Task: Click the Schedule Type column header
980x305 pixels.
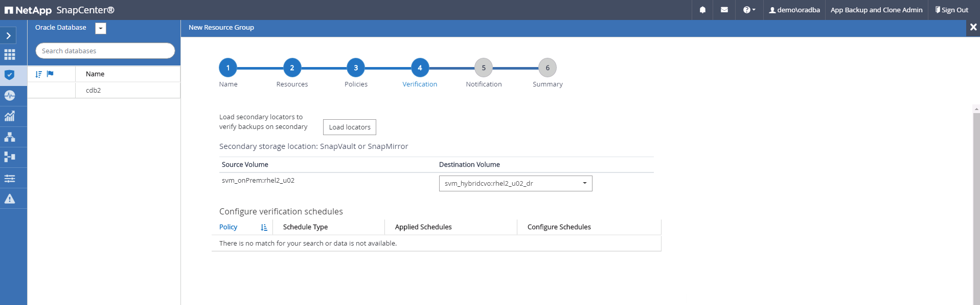Action: pyautogui.click(x=305, y=227)
